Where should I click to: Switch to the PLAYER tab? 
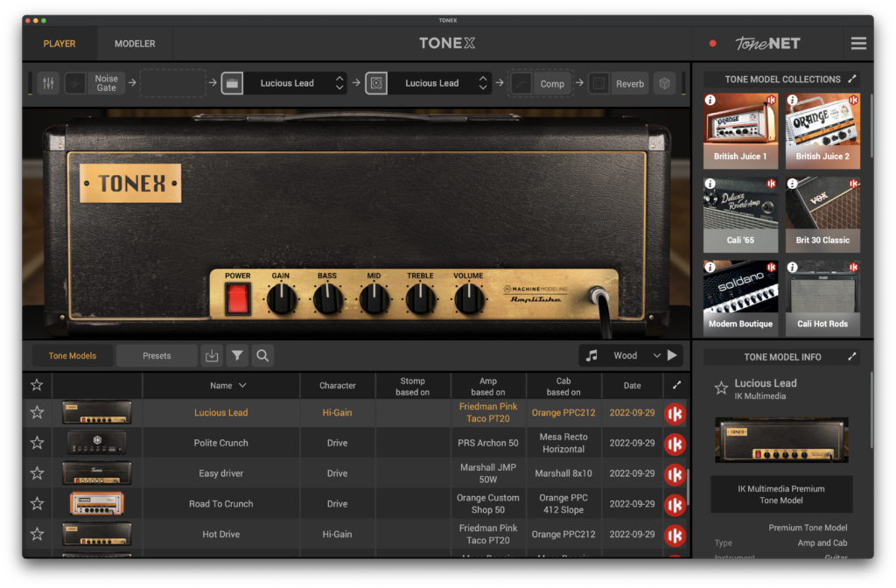[x=59, y=44]
